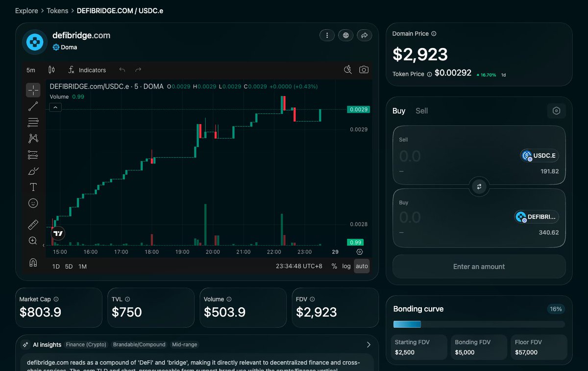
Task: Open the forecasting and measurement tools
Action: pyautogui.click(x=33, y=155)
